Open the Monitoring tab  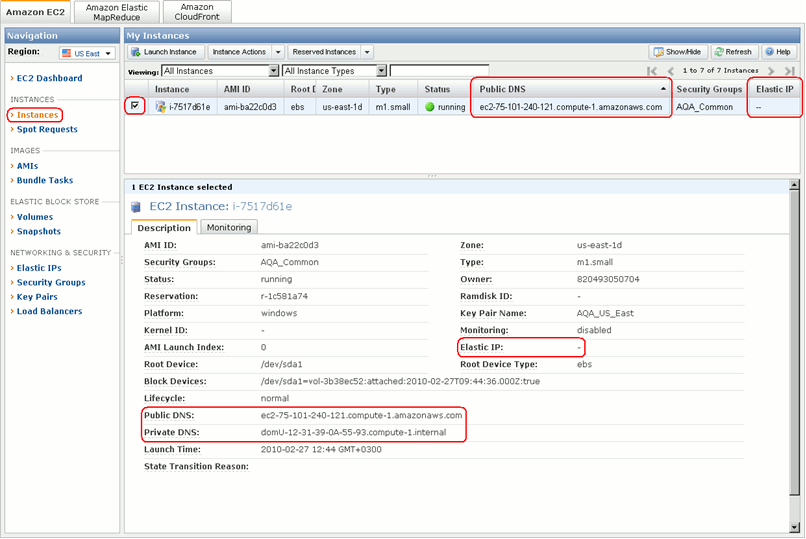pos(229,227)
